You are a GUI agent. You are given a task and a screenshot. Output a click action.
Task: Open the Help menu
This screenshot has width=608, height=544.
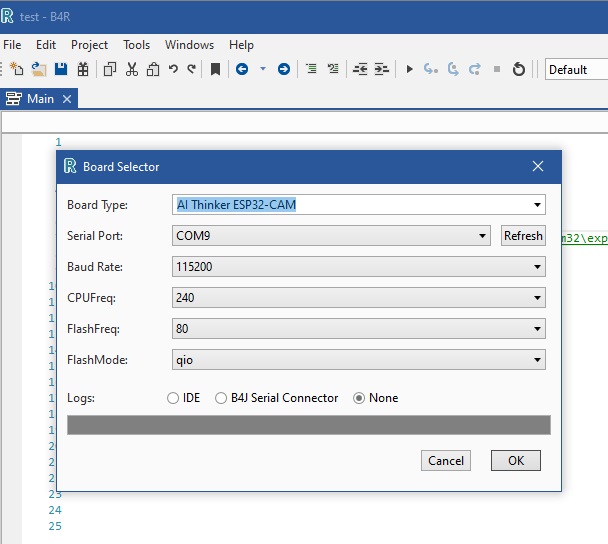(241, 45)
